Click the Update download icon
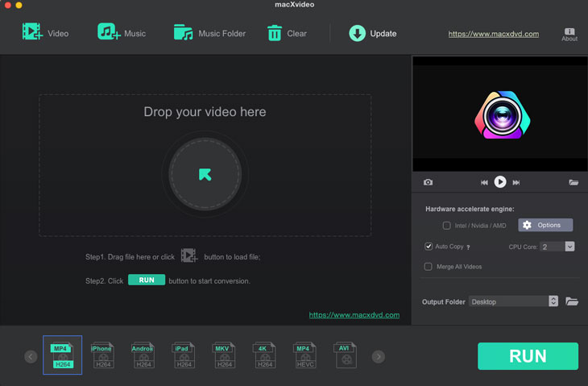This screenshot has height=386, width=588. [357, 33]
